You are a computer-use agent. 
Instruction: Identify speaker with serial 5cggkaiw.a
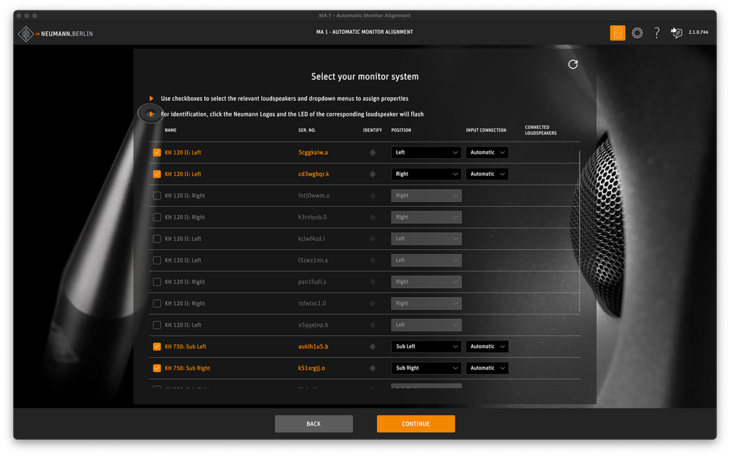tap(372, 153)
